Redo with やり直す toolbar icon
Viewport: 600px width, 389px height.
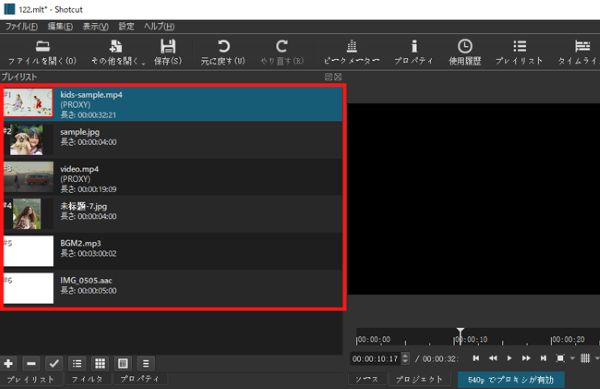[282, 52]
